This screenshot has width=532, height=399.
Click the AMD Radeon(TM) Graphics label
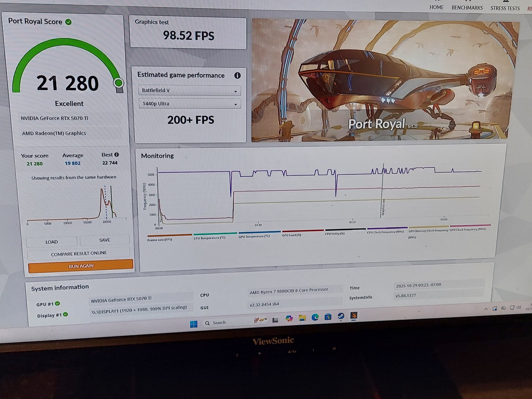pos(54,133)
